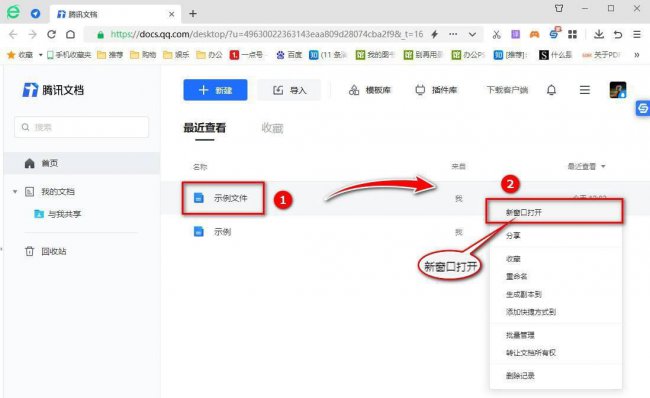This screenshot has height=398, width=650.
Task: Open 我的文档 in the sidebar
Action: [x=58, y=192]
